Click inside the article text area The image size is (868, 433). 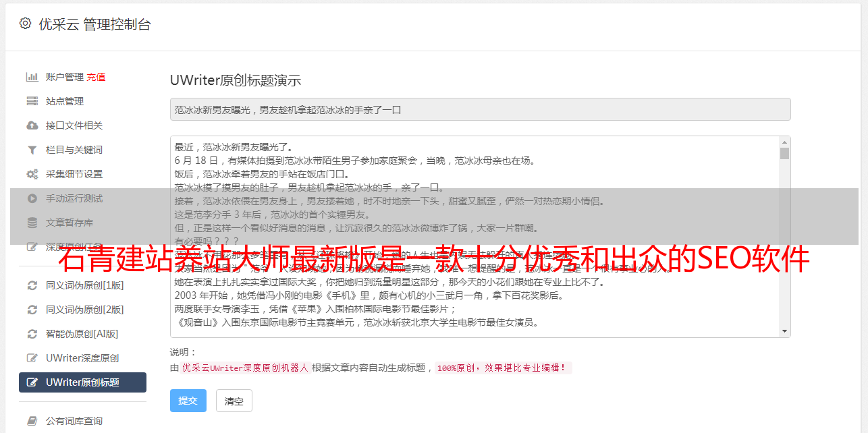point(474,237)
